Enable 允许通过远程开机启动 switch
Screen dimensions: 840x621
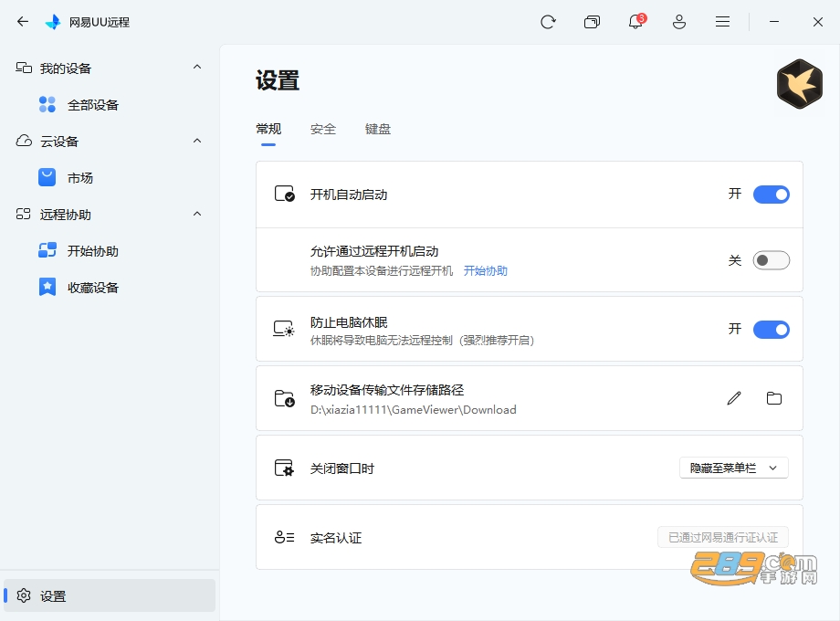771,260
